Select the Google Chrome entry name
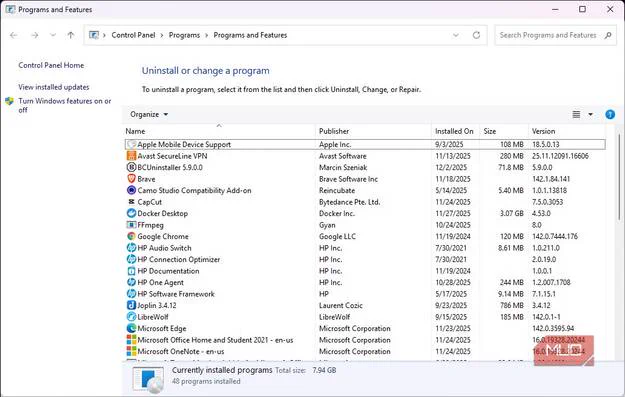The width and height of the screenshot is (625, 397). [163, 236]
